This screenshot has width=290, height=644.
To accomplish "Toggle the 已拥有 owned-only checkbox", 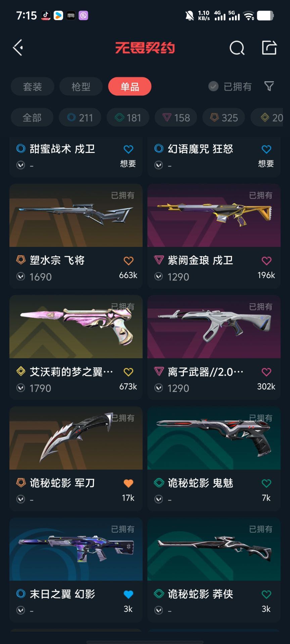I will [213, 87].
